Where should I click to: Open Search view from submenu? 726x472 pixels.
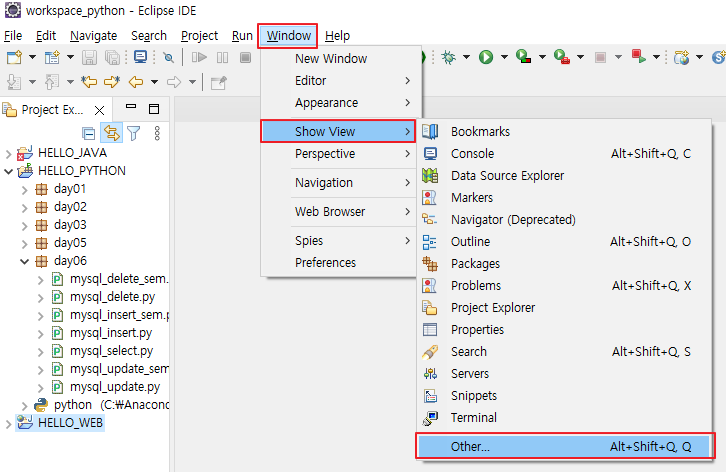[564, 352]
